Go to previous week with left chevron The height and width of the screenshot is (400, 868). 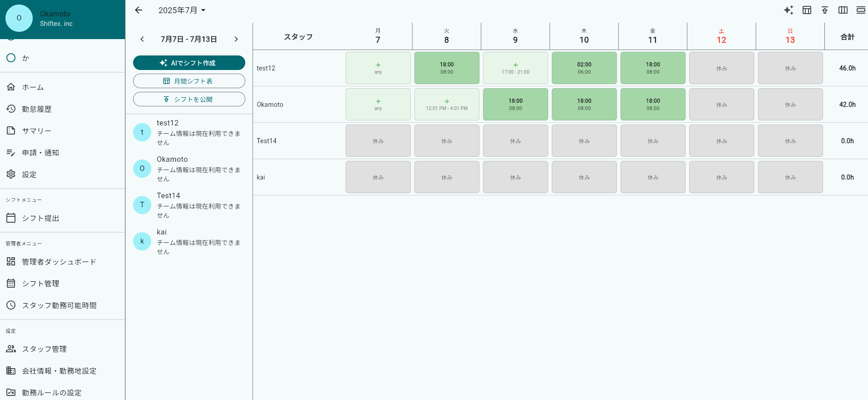(x=142, y=39)
